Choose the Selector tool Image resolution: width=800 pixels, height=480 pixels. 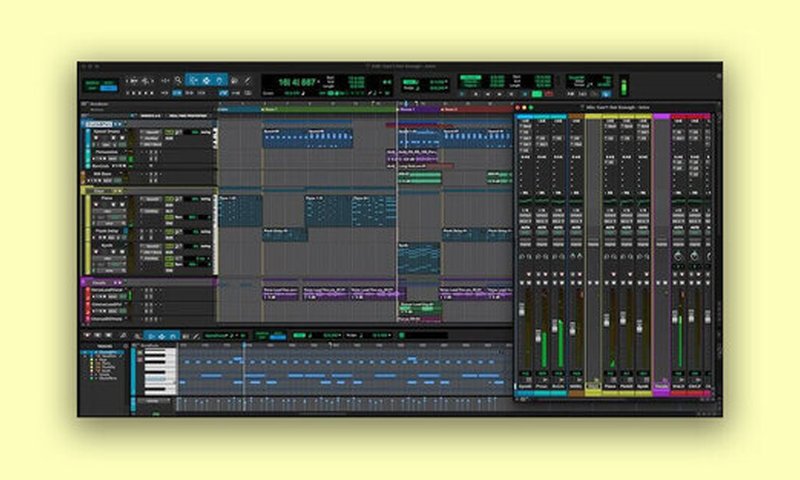click(x=207, y=80)
